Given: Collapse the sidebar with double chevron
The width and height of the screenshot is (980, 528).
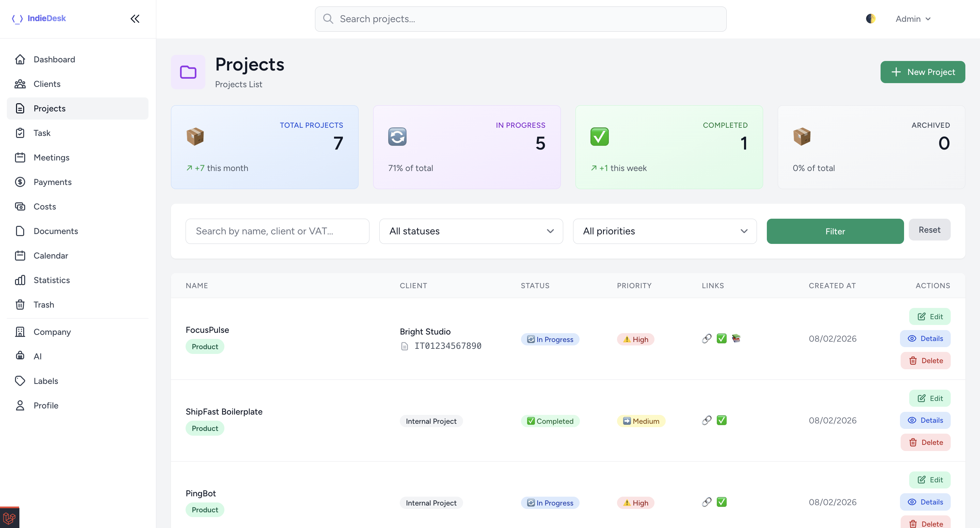Looking at the screenshot, I should tap(135, 19).
